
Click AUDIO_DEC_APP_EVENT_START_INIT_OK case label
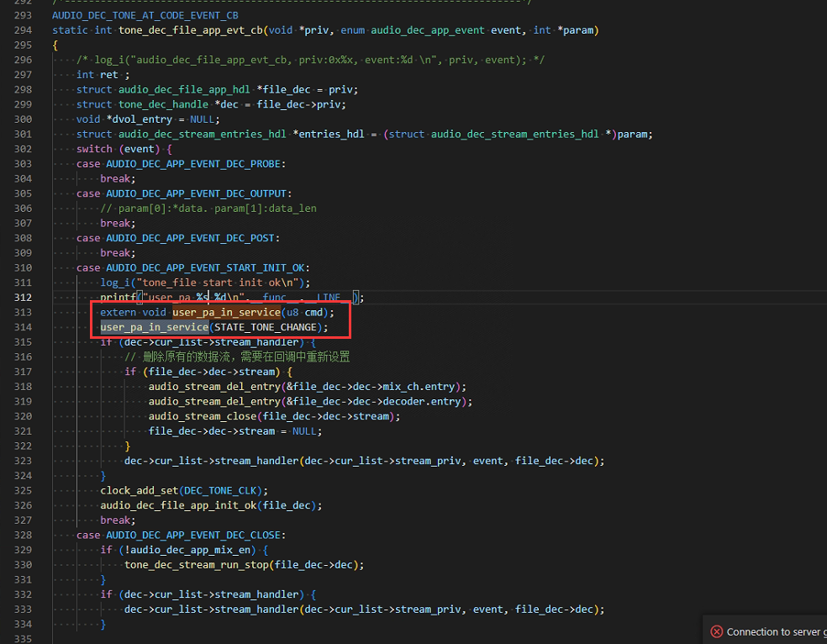(205, 268)
